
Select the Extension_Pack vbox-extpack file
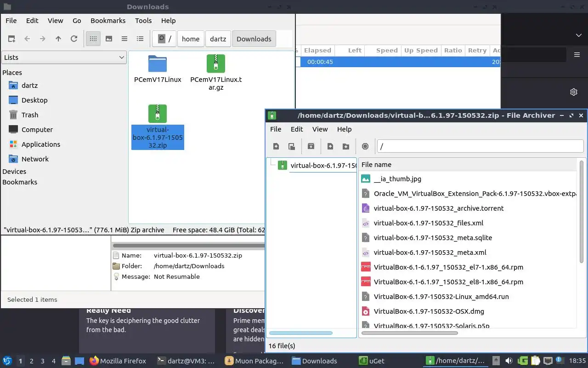click(468, 194)
